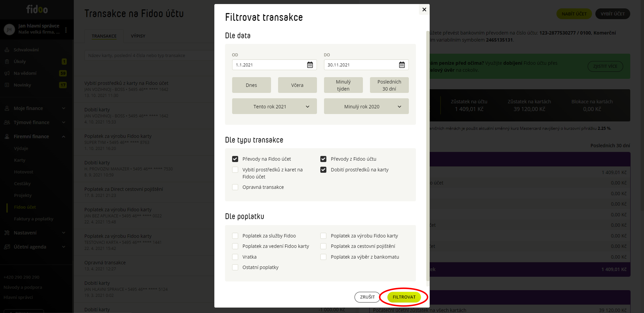
Task: Click the dialog vertical scrollbar
Action: 428,156
